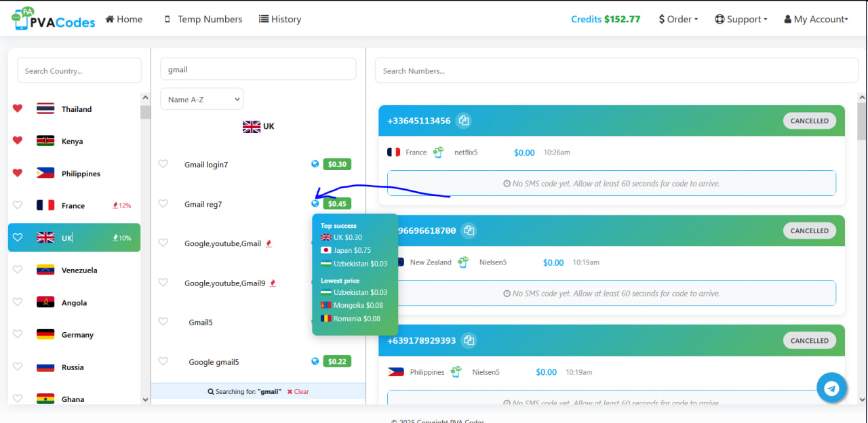The width and height of the screenshot is (868, 423).
Task: Select Romania $0.08 in the Lowest price list
Action: 351,319
